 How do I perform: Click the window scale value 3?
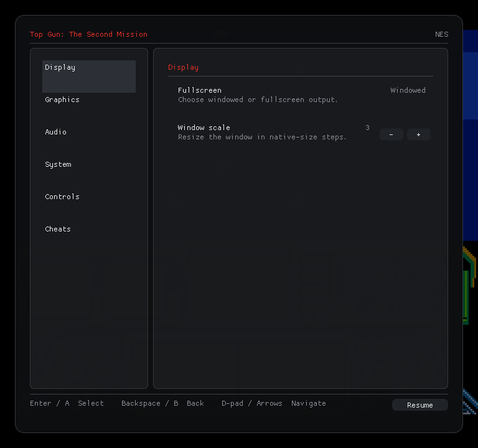click(x=367, y=128)
